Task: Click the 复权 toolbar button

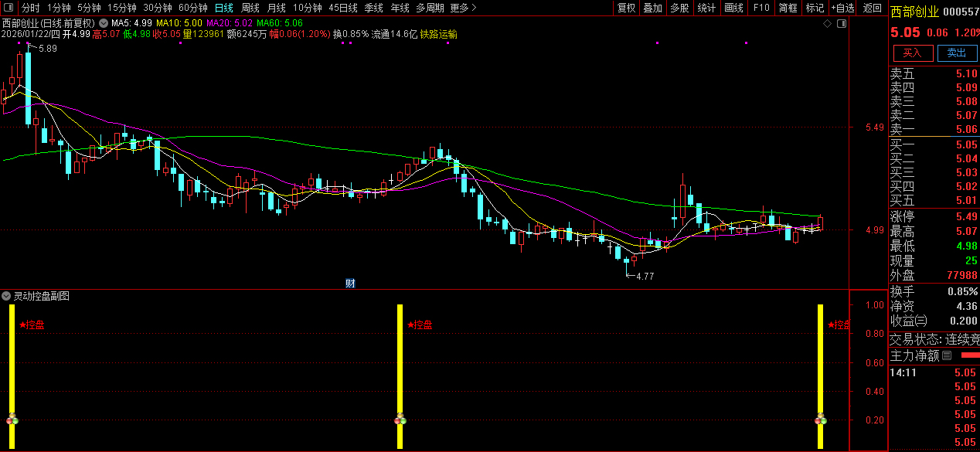Action: coord(627,8)
